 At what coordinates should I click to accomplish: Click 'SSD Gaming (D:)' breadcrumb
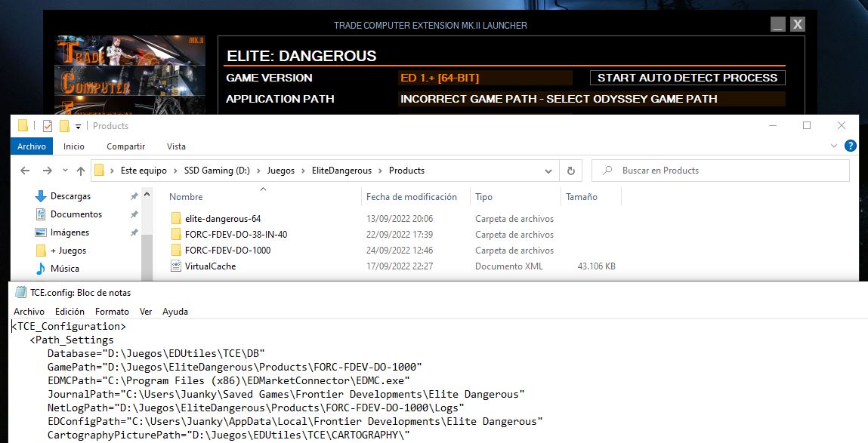point(217,171)
